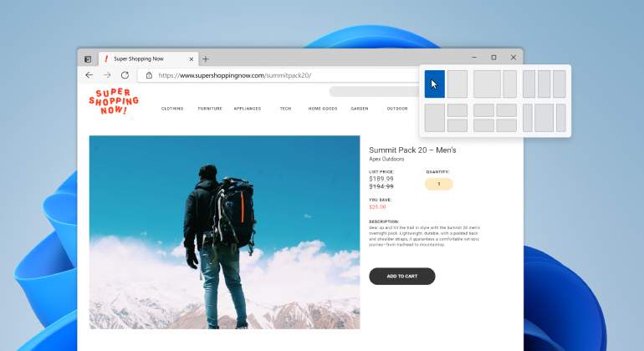Go back to previous page

(89, 75)
